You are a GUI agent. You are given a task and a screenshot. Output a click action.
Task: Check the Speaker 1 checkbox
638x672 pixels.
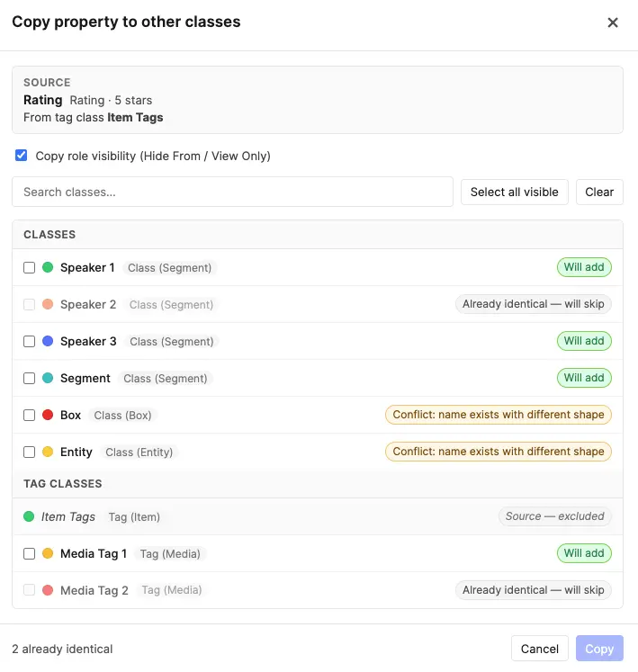click(x=29, y=268)
